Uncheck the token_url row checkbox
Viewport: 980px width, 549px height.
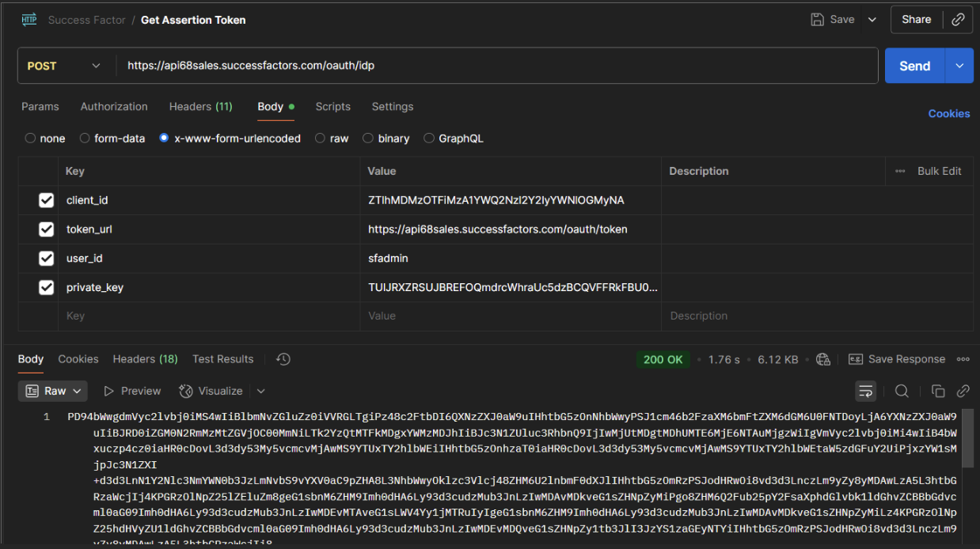[x=47, y=229]
